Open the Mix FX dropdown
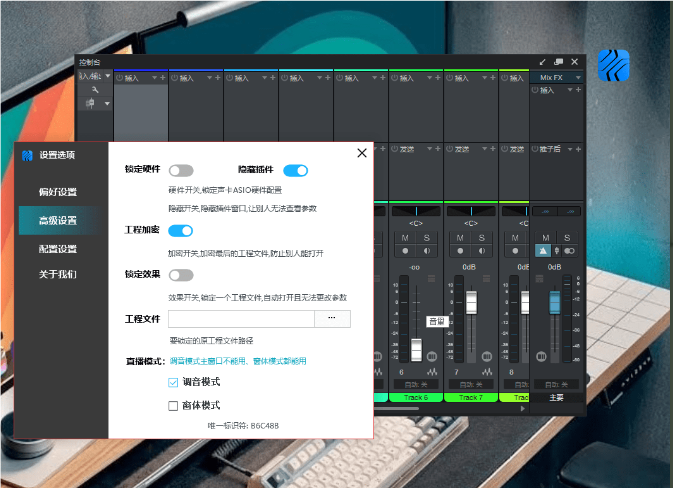The image size is (673, 488). click(x=556, y=77)
